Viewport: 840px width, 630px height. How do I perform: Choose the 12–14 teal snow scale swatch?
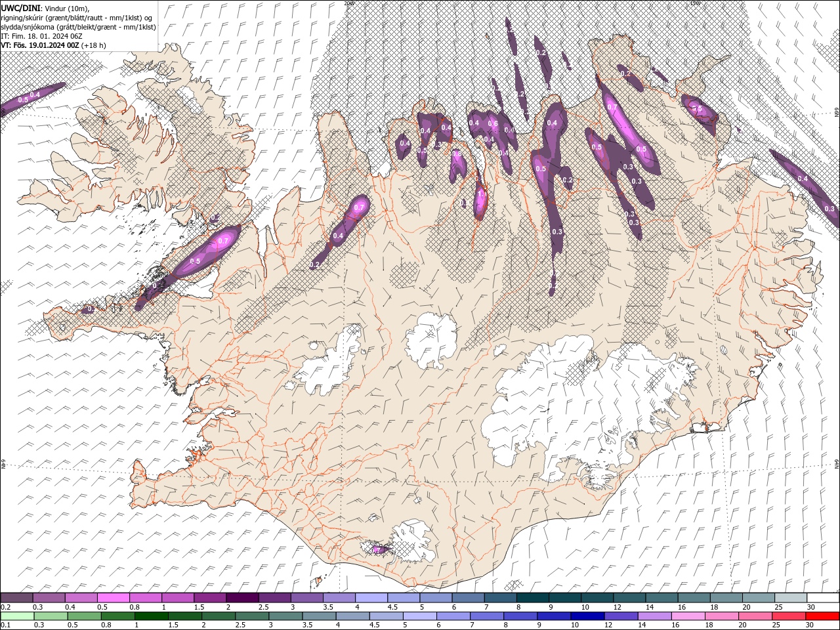point(630,598)
